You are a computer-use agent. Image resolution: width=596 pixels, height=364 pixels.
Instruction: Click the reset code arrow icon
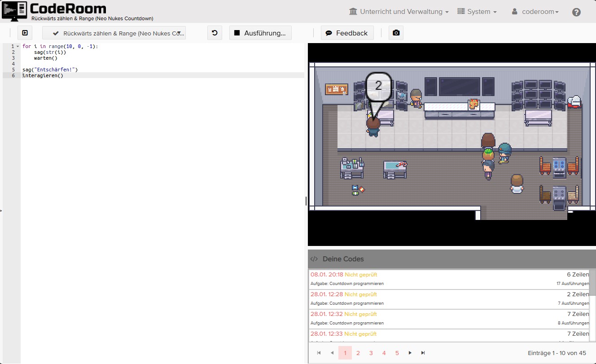(x=215, y=33)
